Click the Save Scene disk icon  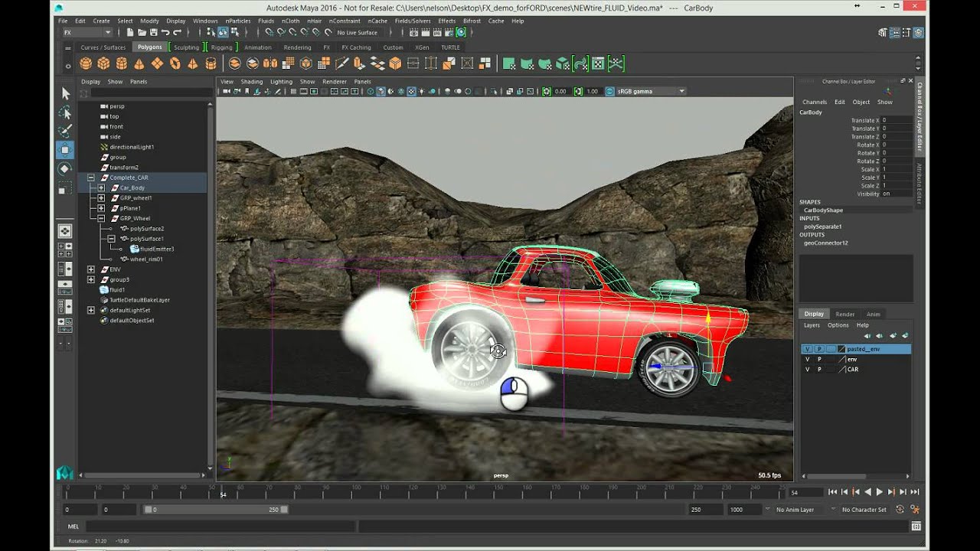(x=154, y=32)
